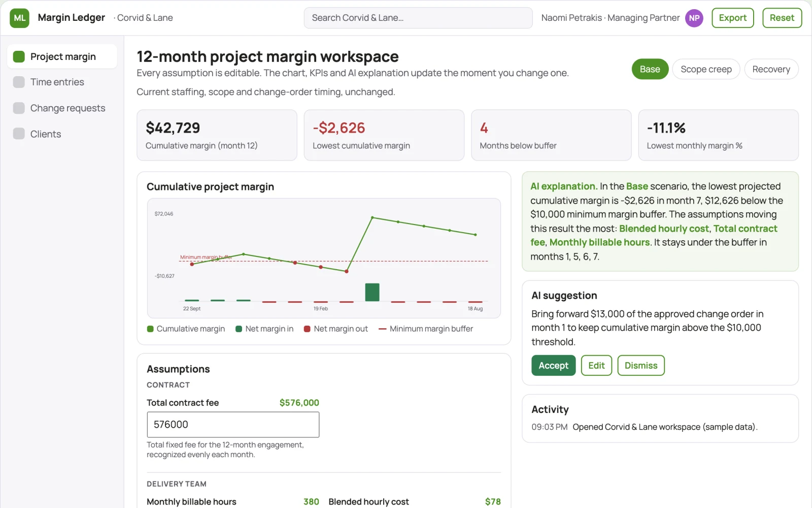Click the large green net margin bar

[x=372, y=292]
